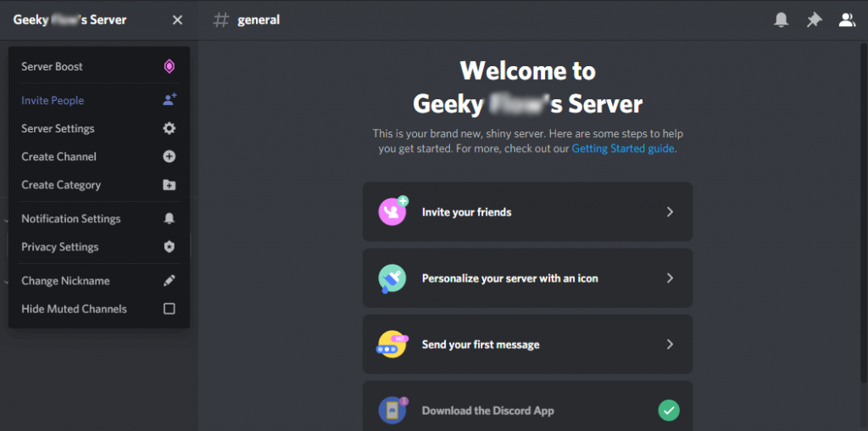868x431 pixels.
Task: Click the Invite your friends card
Action: [x=527, y=211]
